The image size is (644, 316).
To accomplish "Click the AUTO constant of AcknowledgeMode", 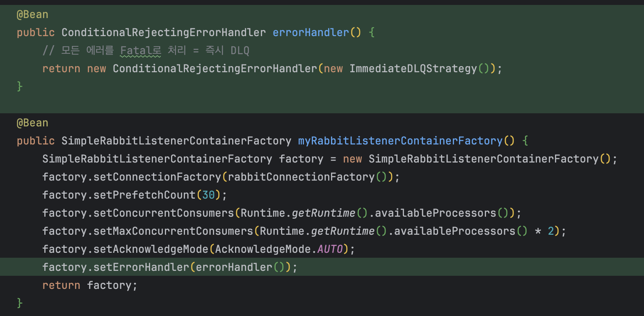I will click(330, 249).
